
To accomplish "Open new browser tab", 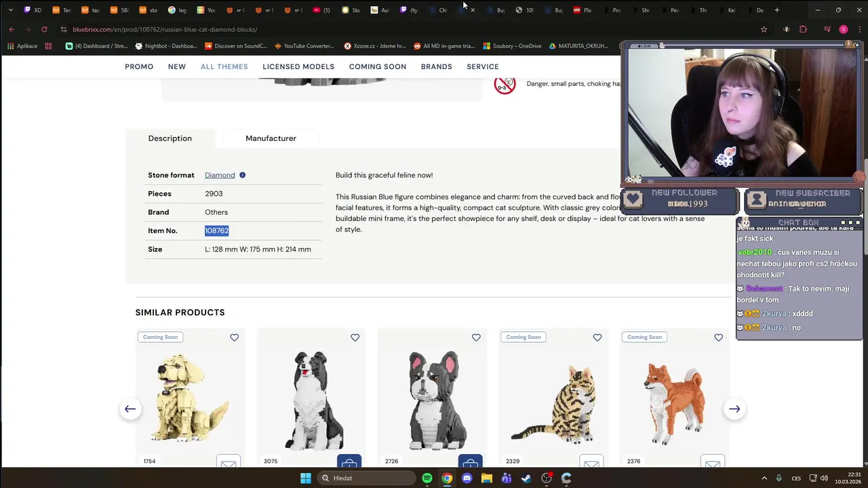I will click(777, 10).
